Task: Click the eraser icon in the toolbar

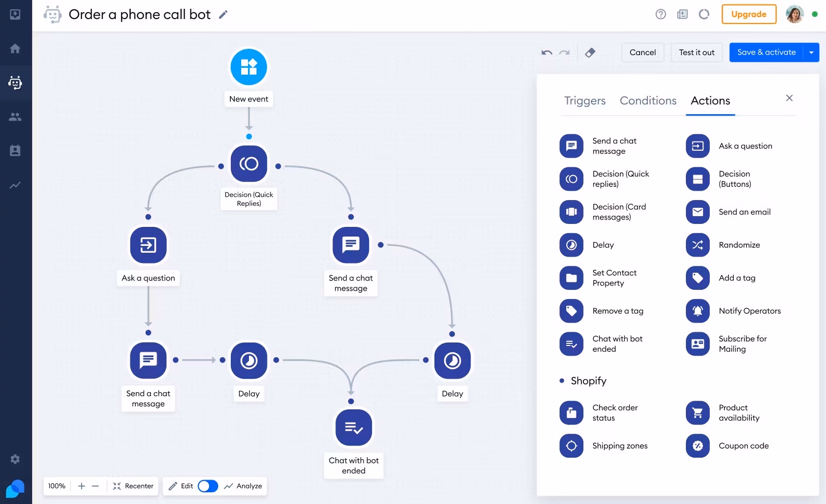Action: click(x=590, y=52)
